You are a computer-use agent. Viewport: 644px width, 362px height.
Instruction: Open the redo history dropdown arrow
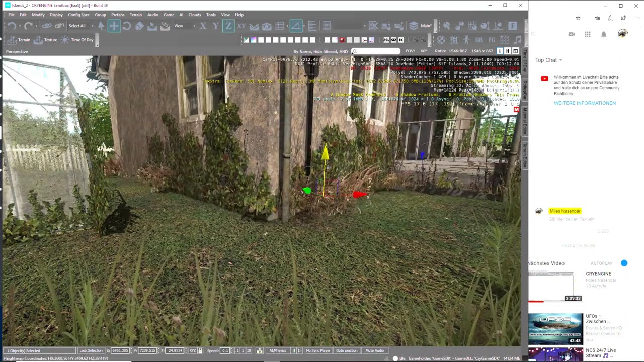(x=36, y=26)
